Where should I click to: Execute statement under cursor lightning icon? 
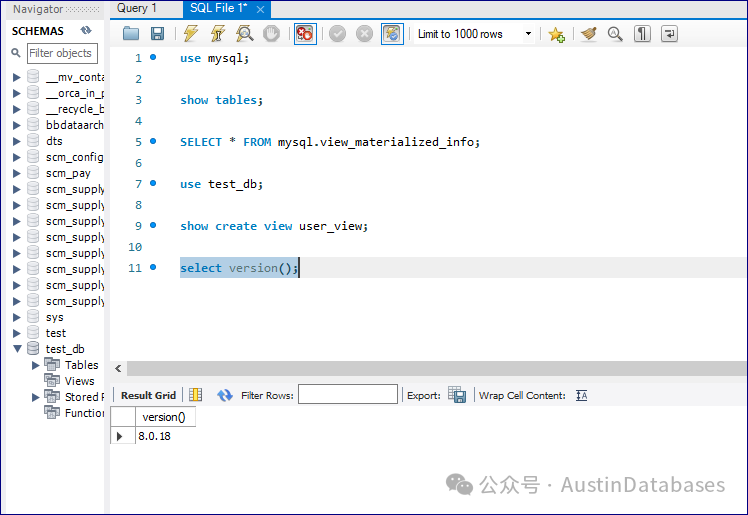(x=218, y=34)
